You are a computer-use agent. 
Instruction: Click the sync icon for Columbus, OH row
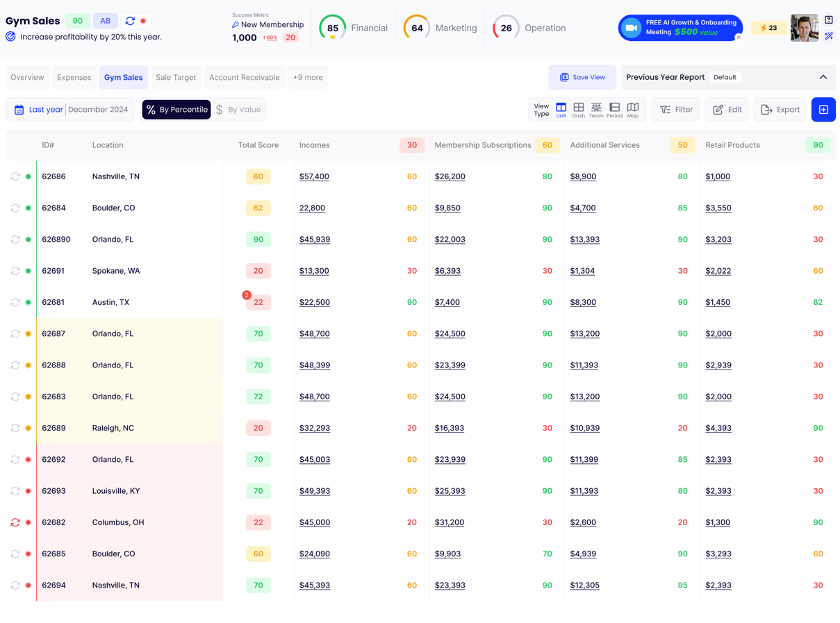click(x=15, y=522)
